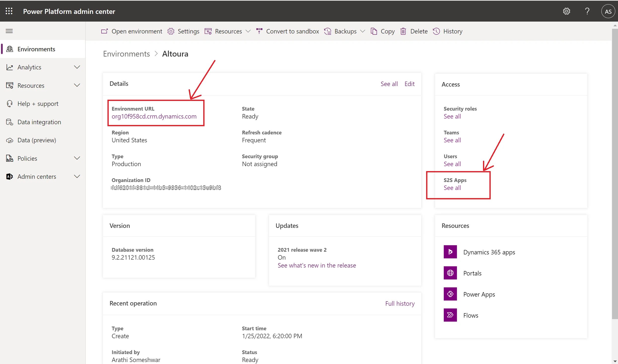Collapse the navigation hamburger menu
This screenshot has width=618, height=364.
[x=9, y=31]
